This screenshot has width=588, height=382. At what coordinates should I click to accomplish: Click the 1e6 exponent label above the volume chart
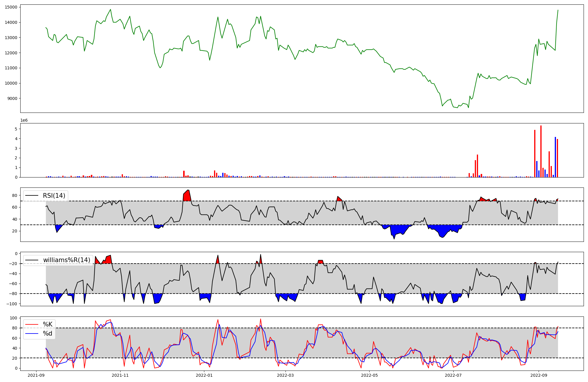(24, 120)
